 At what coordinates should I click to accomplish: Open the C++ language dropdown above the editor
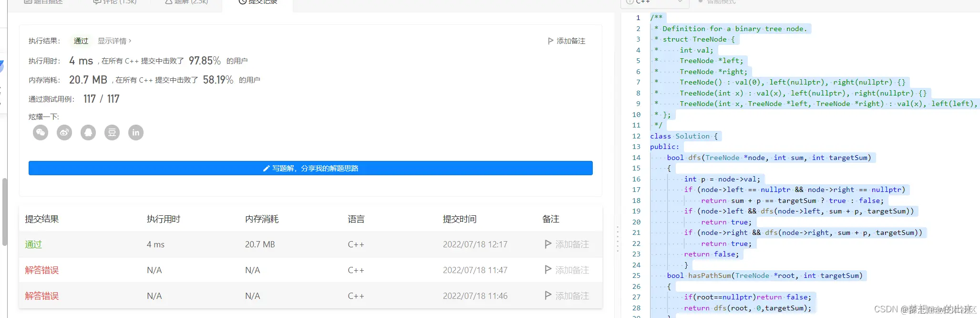654,2
